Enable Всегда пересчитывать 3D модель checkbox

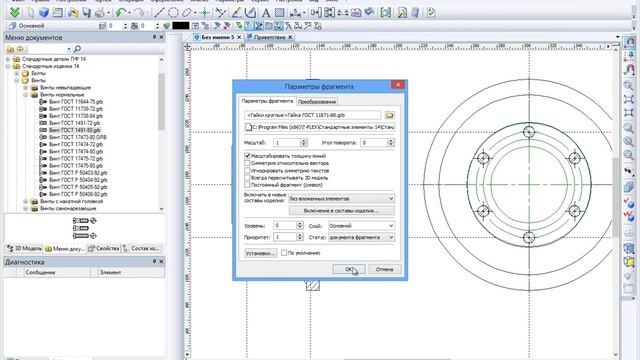(247, 178)
